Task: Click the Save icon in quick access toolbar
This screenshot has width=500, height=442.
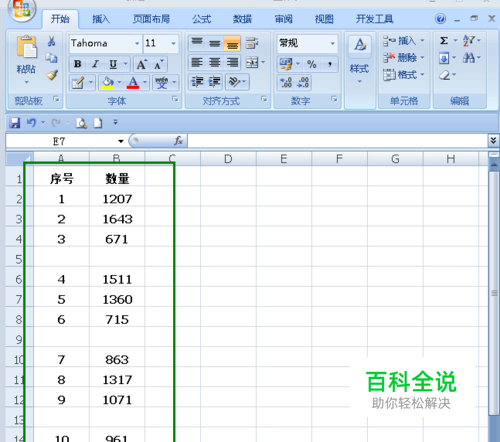Action: pos(15,123)
